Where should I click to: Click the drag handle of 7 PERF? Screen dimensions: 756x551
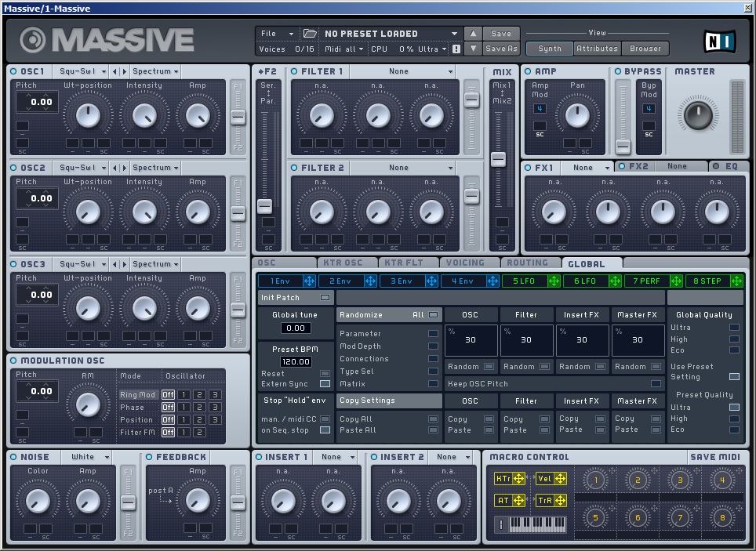677,281
